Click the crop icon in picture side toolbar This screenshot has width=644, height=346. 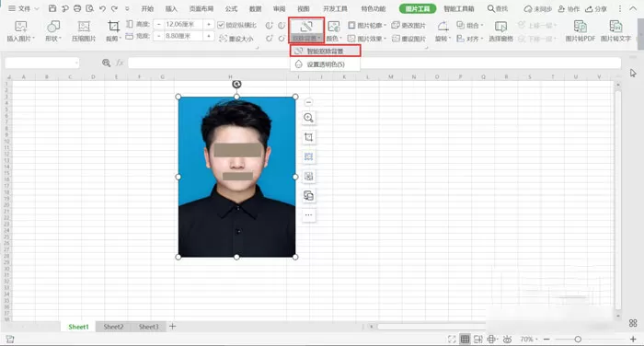pyautogui.click(x=308, y=137)
